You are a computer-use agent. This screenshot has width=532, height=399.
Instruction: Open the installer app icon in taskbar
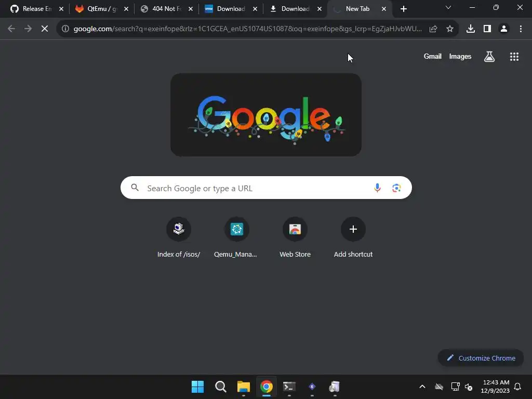[335, 387]
